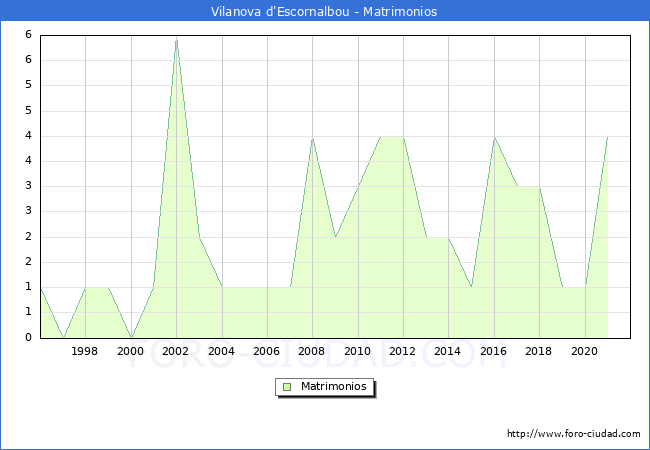The image size is (650, 450).
Task: Click the 2000 x-axis label
Action: [130, 351]
